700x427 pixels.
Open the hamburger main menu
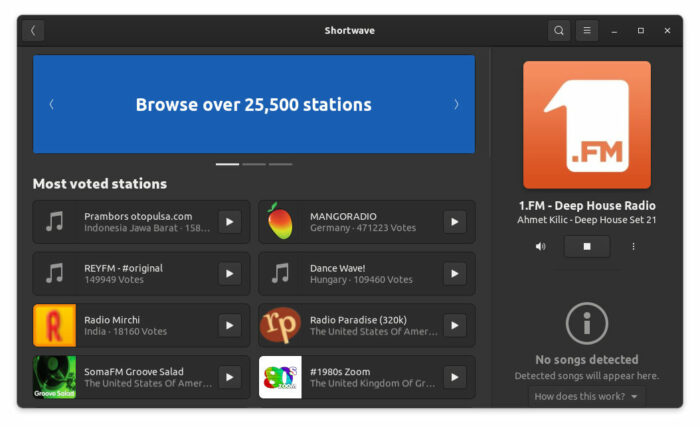[587, 30]
